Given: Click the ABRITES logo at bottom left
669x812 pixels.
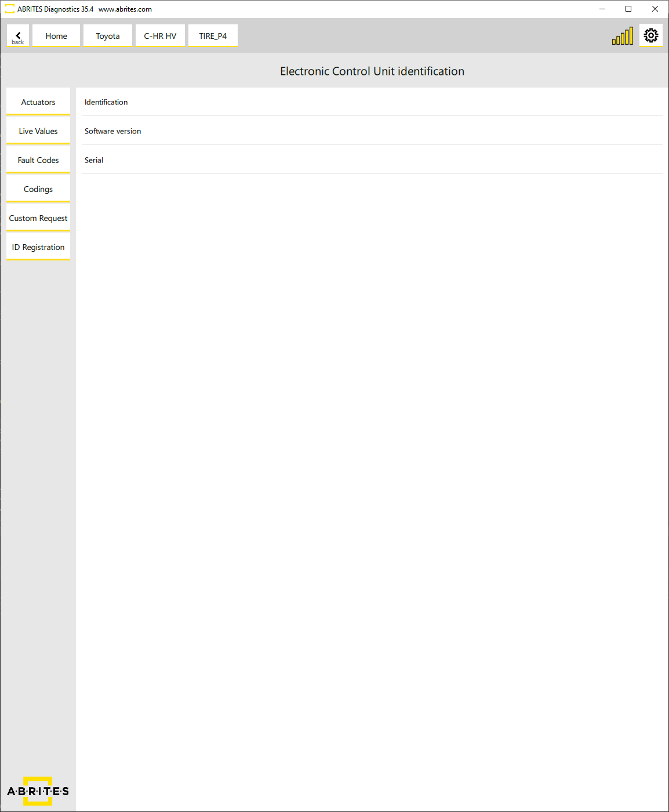Looking at the screenshot, I should pyautogui.click(x=38, y=791).
